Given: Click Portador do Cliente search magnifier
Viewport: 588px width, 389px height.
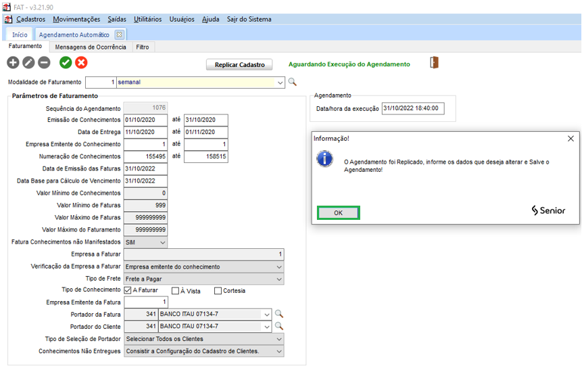Looking at the screenshot, I should 278,326.
